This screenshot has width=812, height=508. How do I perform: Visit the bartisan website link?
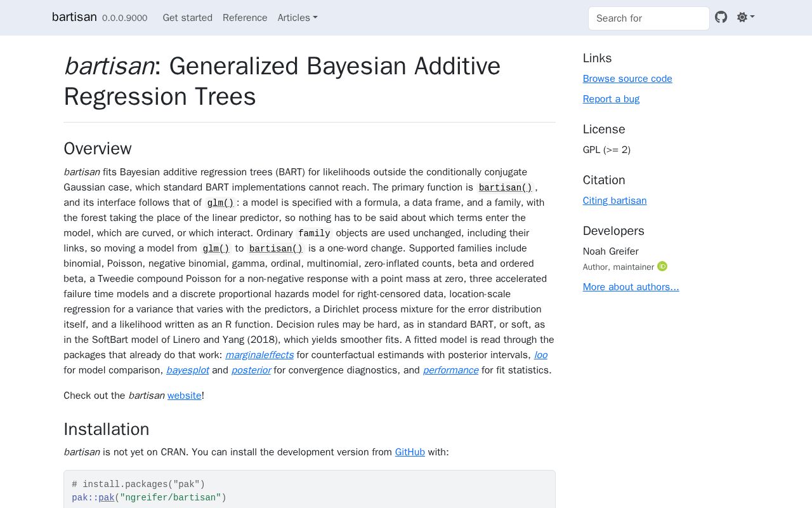tap(184, 396)
